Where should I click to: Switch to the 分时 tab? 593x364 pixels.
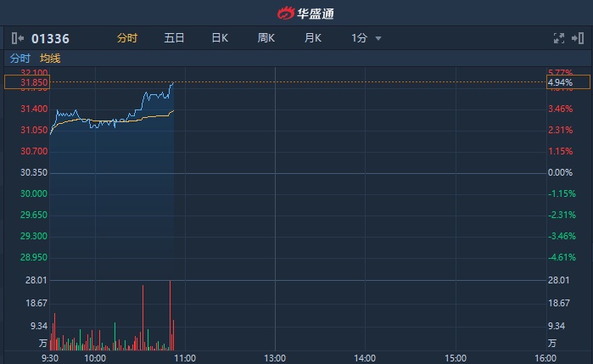[127, 38]
